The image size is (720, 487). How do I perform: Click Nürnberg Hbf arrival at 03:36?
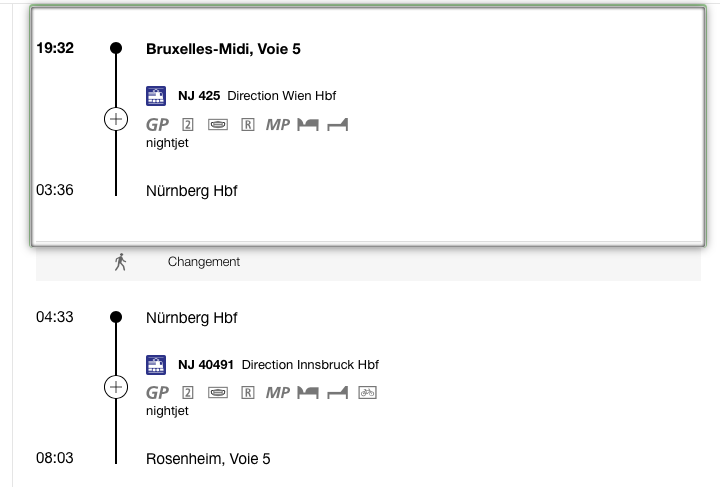coord(191,190)
